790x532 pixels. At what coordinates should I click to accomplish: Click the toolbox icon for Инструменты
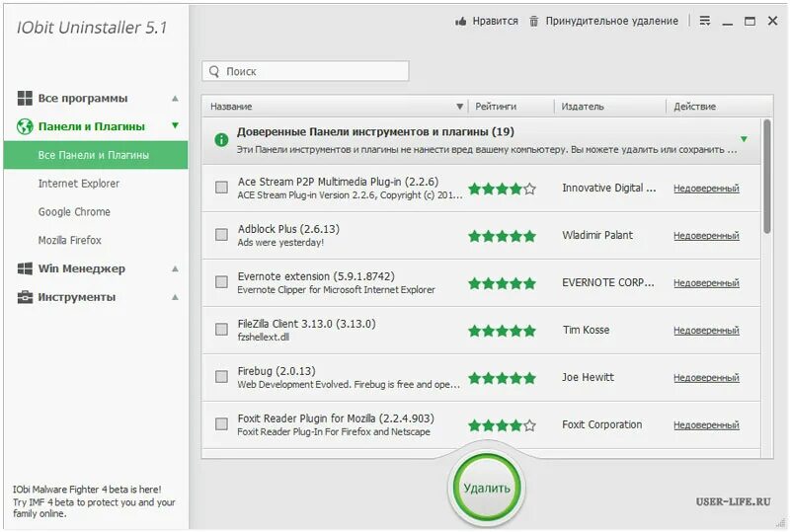tap(25, 297)
